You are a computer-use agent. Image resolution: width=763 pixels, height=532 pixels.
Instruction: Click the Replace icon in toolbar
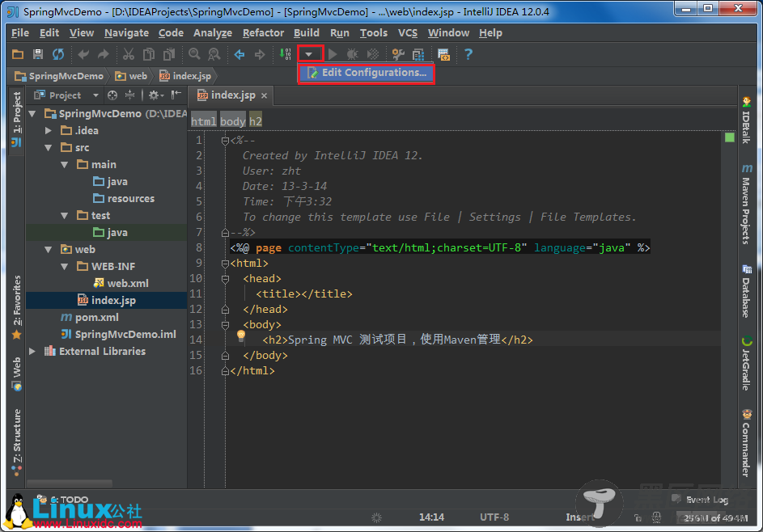(x=214, y=54)
